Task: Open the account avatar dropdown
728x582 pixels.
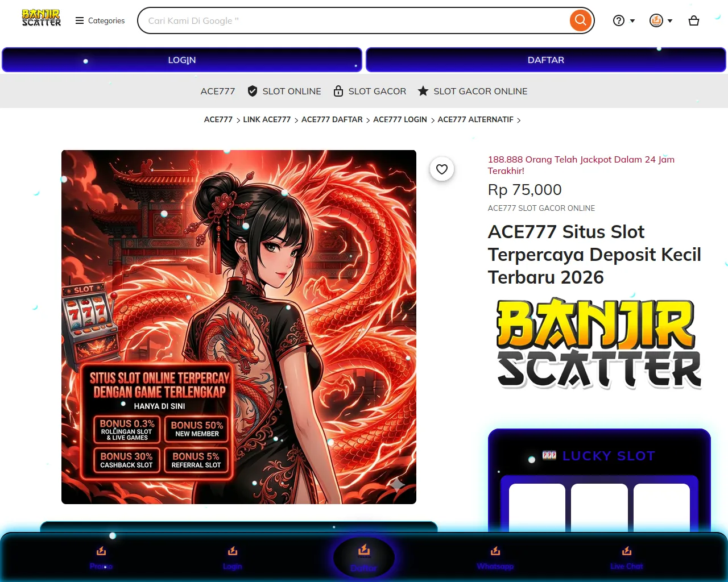Action: pos(661,20)
